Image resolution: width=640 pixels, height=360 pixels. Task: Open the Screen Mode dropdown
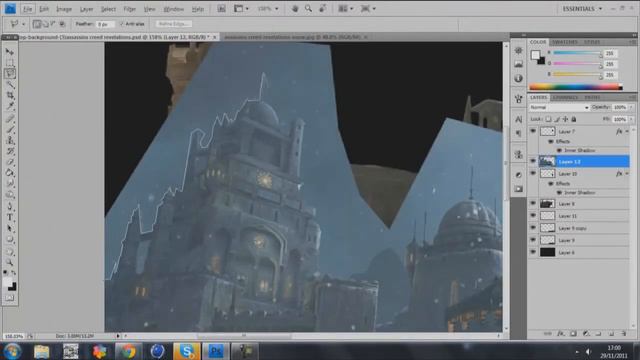pos(368,9)
